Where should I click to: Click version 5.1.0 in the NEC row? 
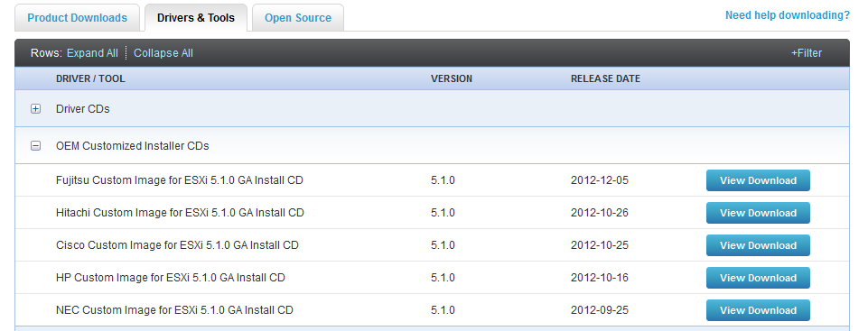click(443, 310)
